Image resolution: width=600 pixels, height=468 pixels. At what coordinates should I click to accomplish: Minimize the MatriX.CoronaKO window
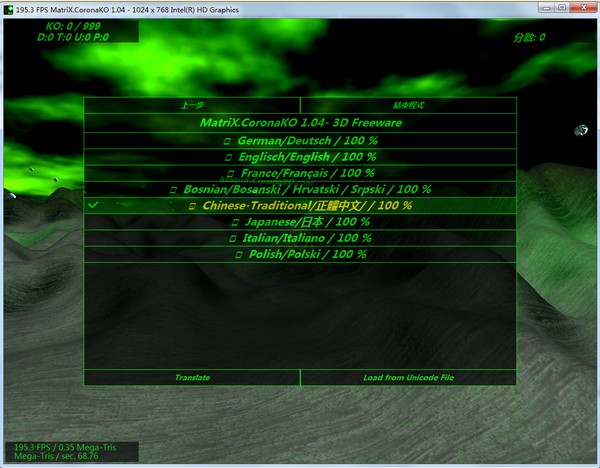pos(546,7)
